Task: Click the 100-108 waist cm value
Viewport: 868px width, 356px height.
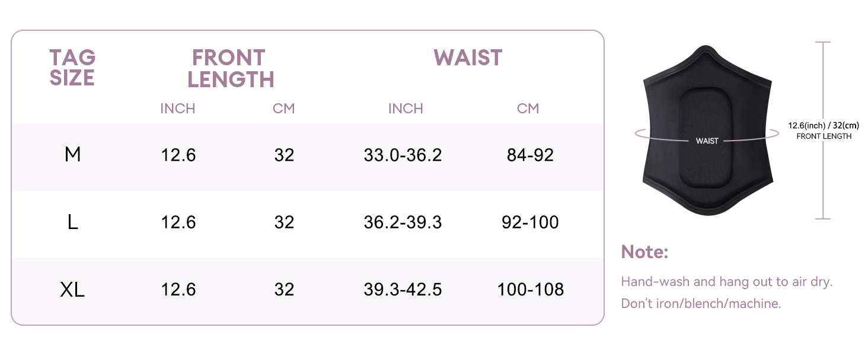Action: pyautogui.click(x=530, y=290)
